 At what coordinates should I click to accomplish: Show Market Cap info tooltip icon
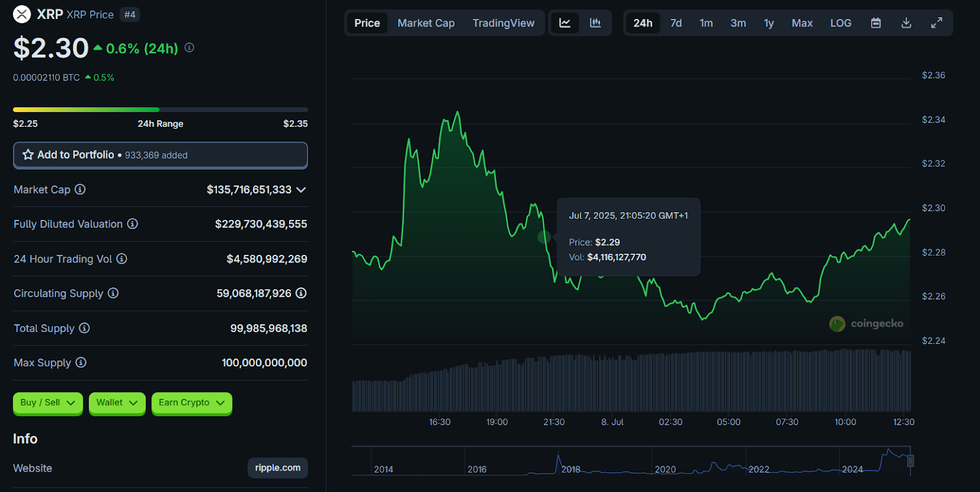[80, 189]
